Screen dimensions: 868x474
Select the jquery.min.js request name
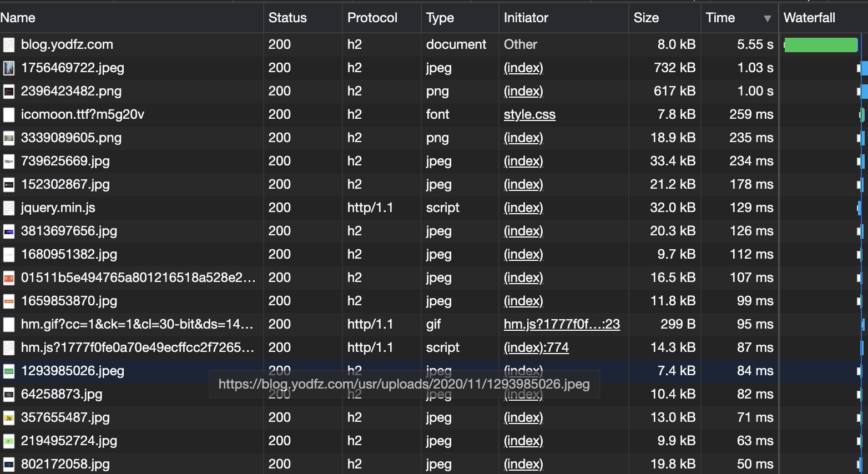58,208
